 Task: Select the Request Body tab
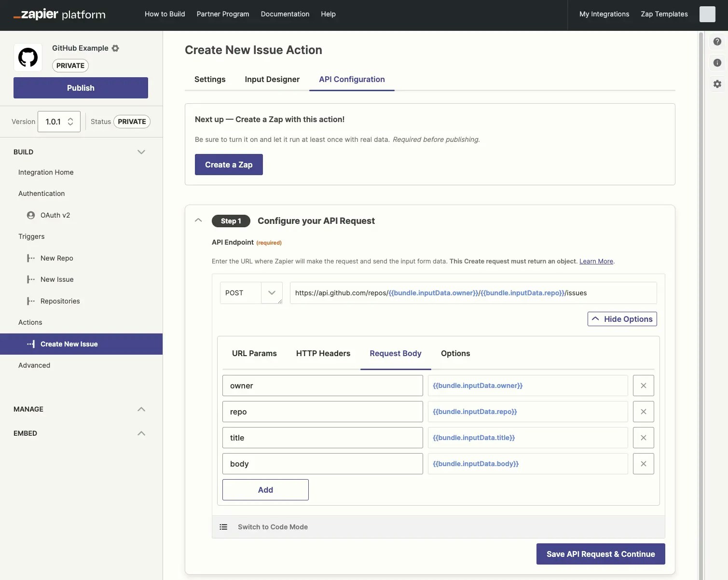click(396, 353)
